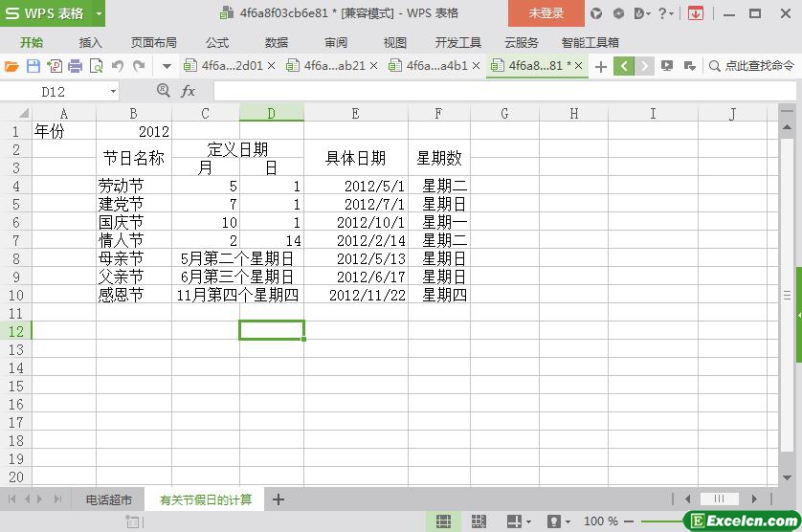Open the 页面布局 ribbon tab
802x532 pixels.
coord(153,42)
